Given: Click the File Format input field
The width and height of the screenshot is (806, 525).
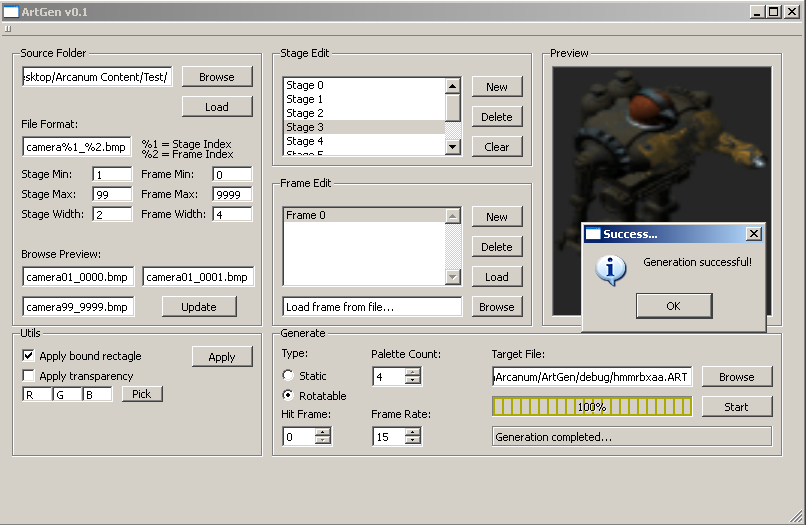Looking at the screenshot, I should (x=76, y=147).
